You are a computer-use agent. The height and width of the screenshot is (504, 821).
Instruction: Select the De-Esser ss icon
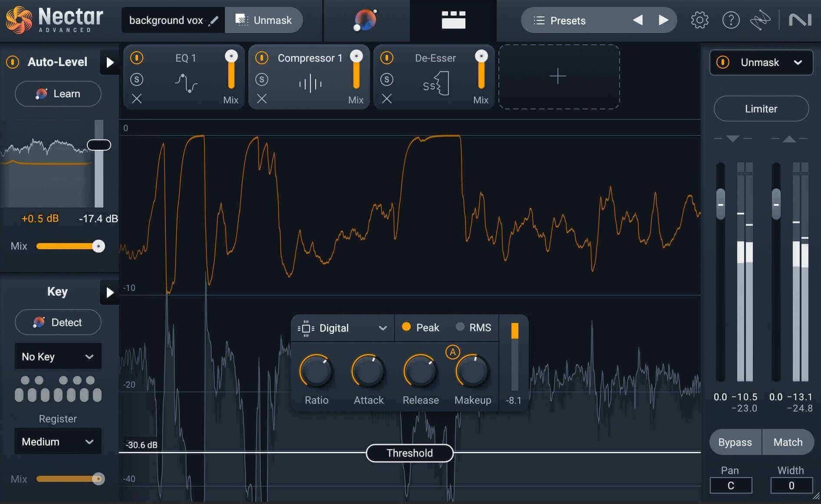(x=435, y=84)
